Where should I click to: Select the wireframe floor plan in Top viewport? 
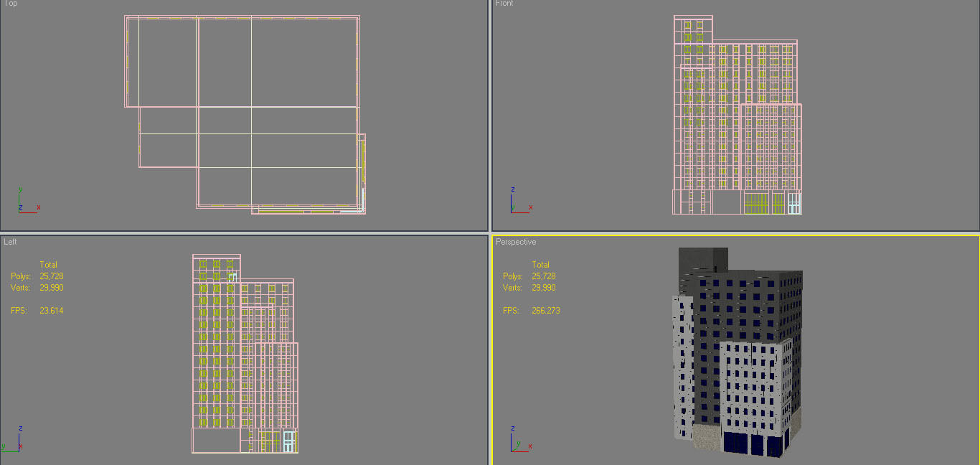tap(245, 115)
